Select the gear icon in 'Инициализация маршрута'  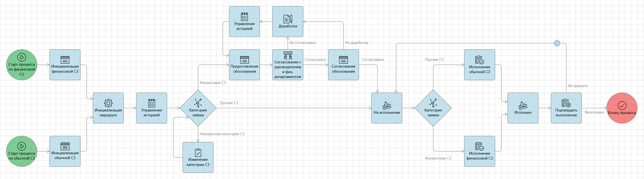pos(108,103)
